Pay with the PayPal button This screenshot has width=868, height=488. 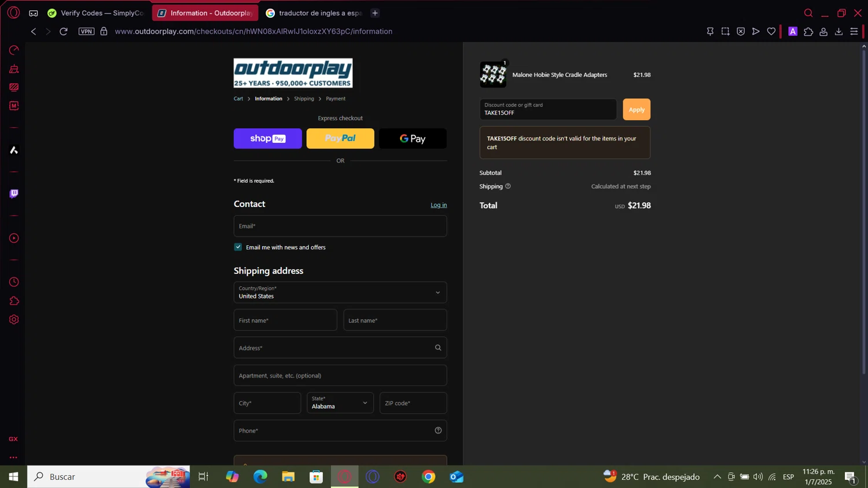340,139
